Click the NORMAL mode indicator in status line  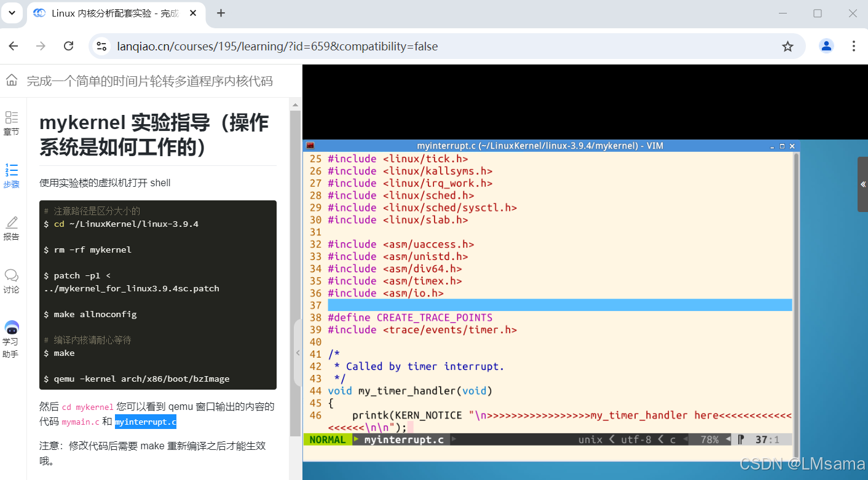(x=328, y=439)
